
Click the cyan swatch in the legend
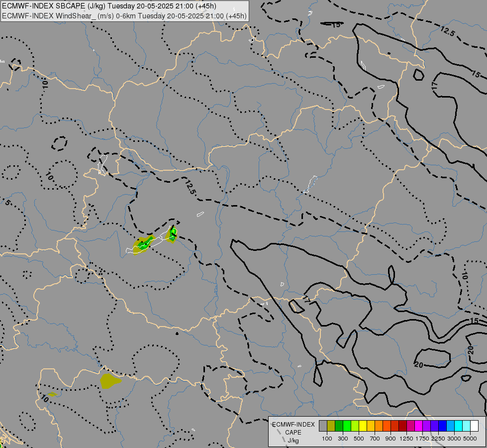point(459,426)
